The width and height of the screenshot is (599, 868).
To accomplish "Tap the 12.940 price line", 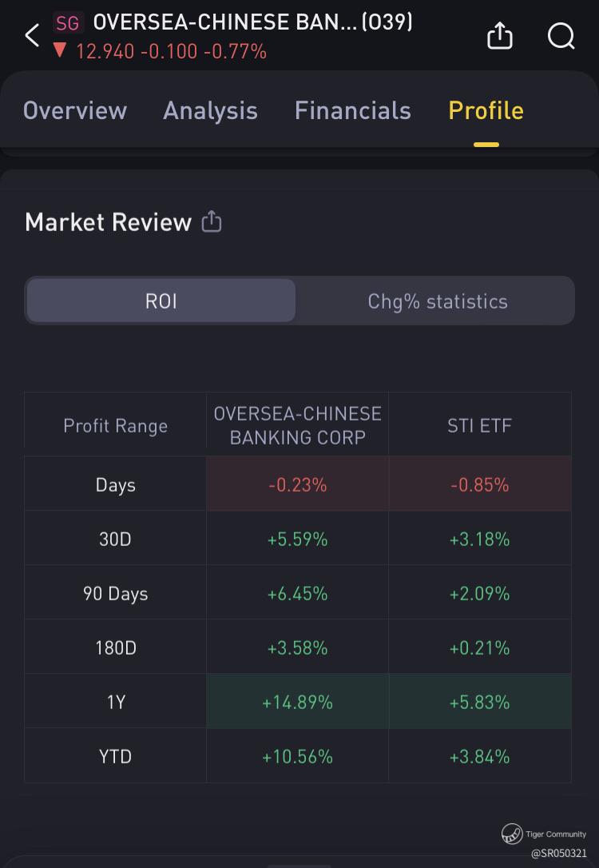I will 171,52.
